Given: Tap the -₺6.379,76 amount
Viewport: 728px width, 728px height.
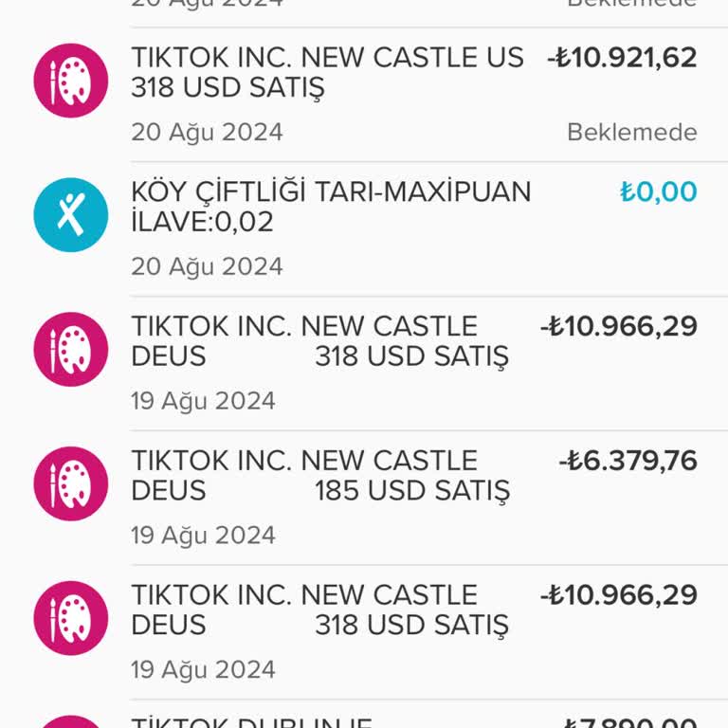Looking at the screenshot, I should click(x=628, y=462).
